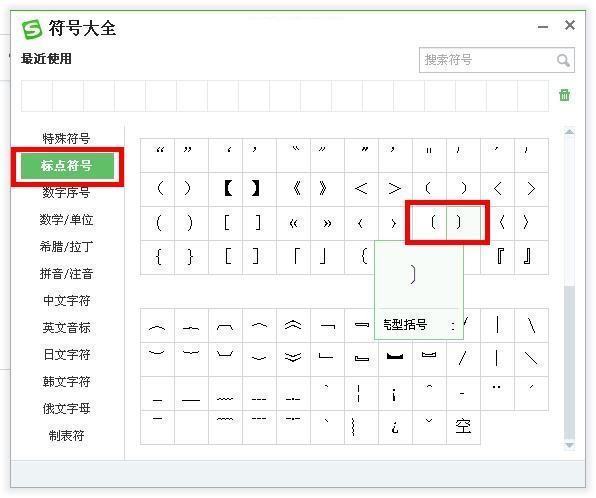Insert the left corner bracket 「
The height and width of the screenshot is (498, 596).
pos(293,257)
